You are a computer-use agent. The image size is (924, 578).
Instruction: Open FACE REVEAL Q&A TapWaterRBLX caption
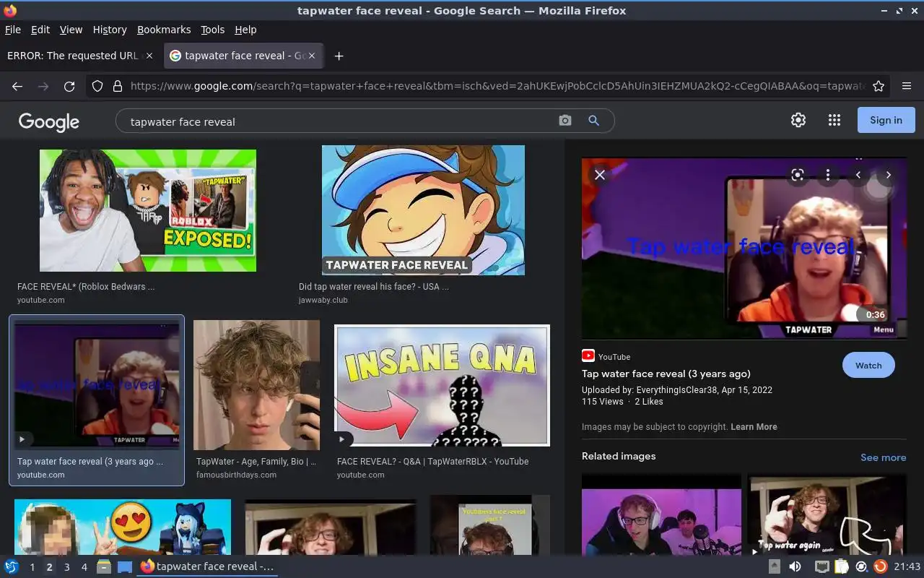(432, 462)
